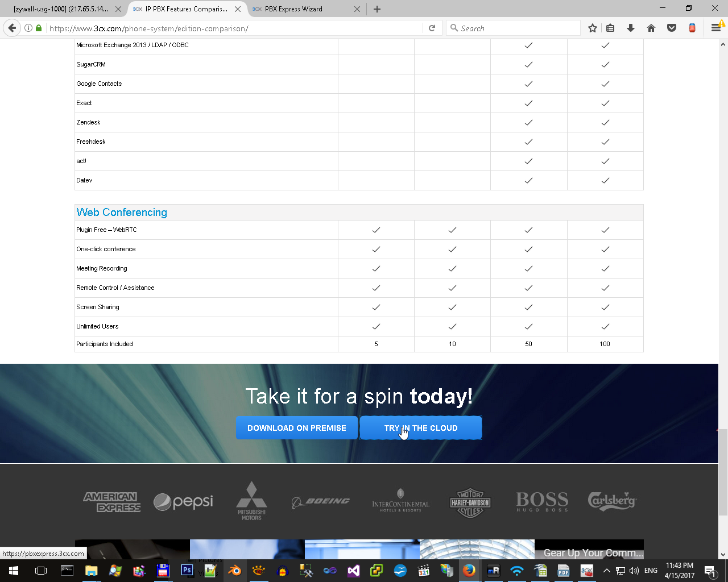Click the Pepsi logo

pos(184,502)
